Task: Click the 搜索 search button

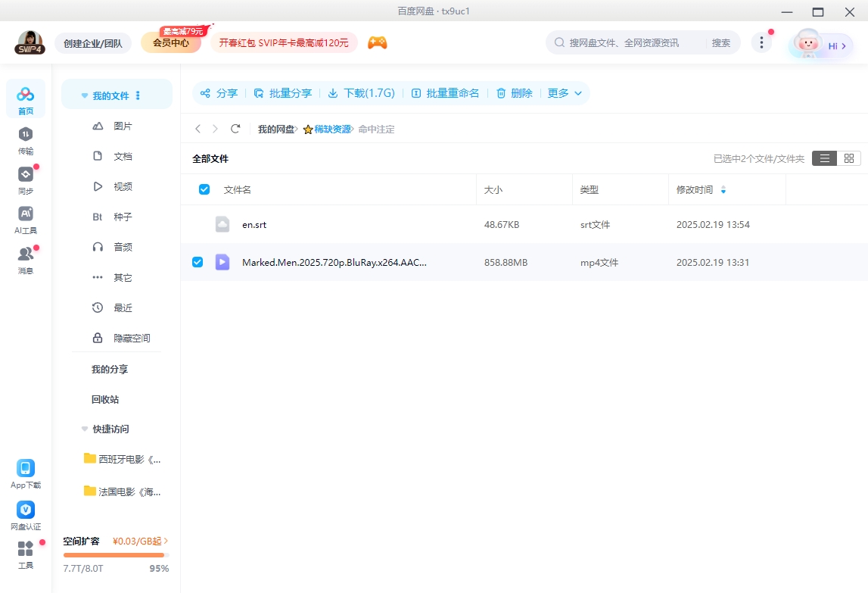Action: 721,42
